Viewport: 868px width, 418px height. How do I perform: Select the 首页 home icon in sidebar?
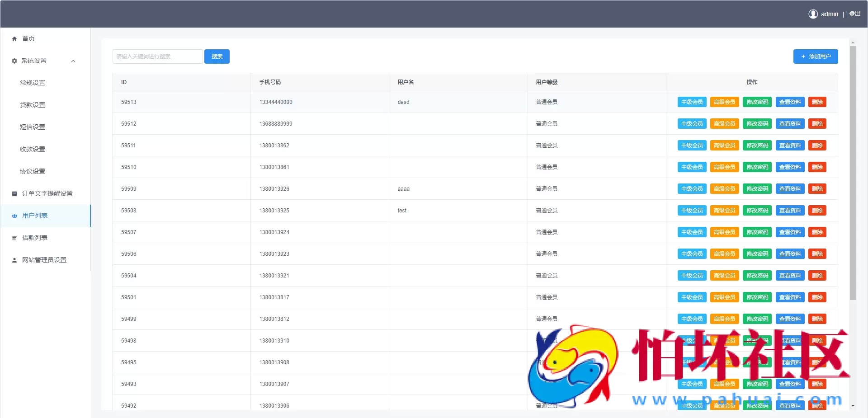coord(14,38)
